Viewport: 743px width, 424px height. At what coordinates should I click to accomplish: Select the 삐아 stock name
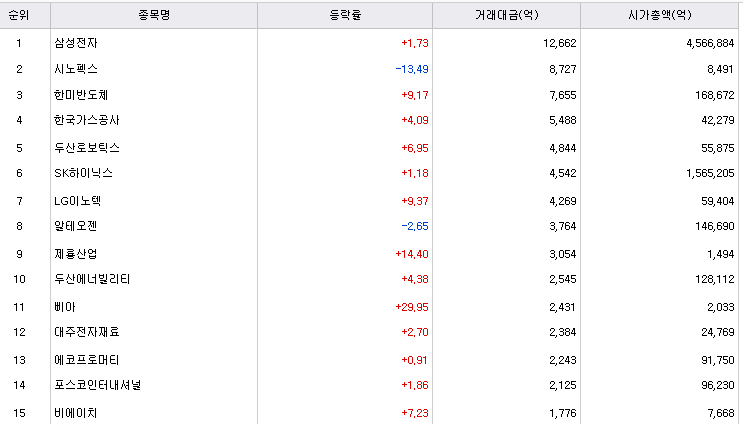click(x=65, y=307)
